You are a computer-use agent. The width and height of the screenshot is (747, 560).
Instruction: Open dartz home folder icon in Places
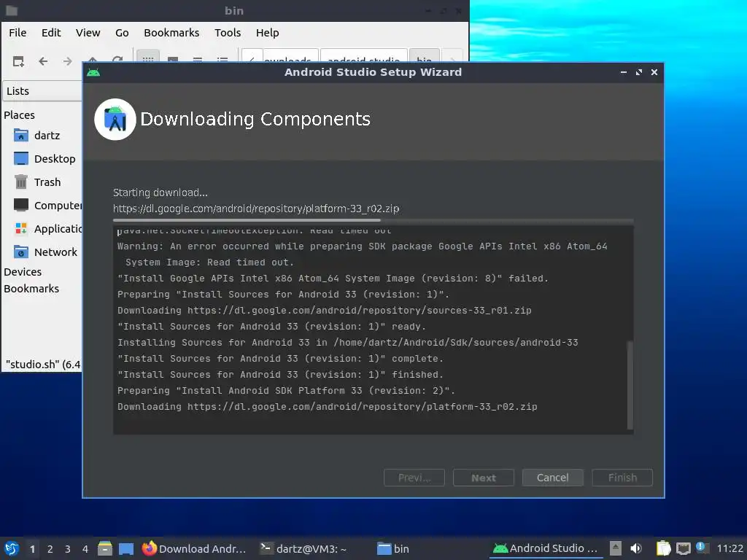click(21, 135)
